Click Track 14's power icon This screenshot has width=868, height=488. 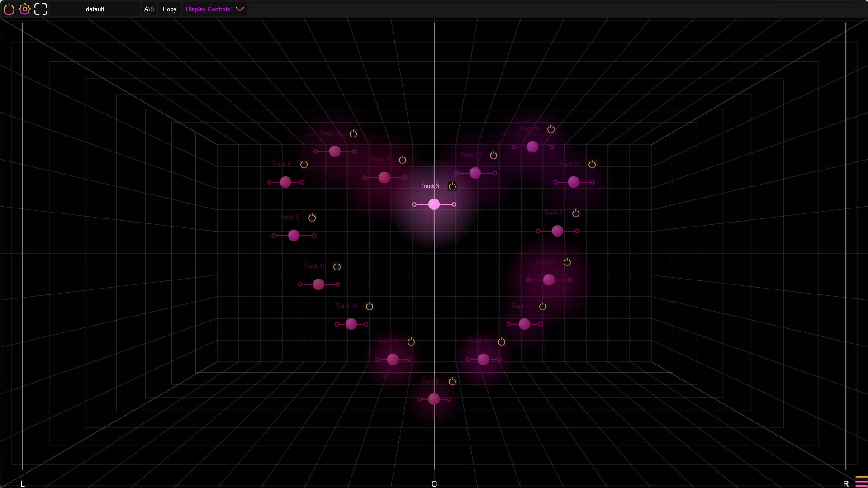(x=370, y=306)
